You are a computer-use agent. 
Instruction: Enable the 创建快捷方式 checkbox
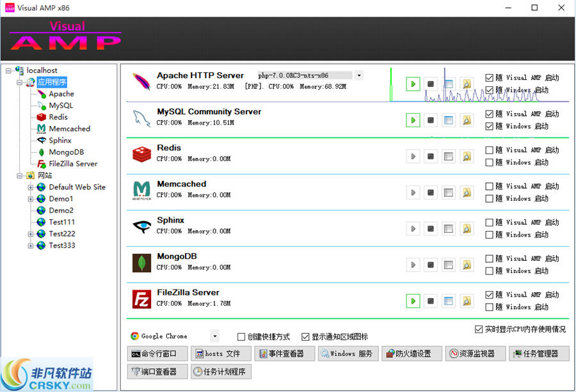click(x=241, y=336)
